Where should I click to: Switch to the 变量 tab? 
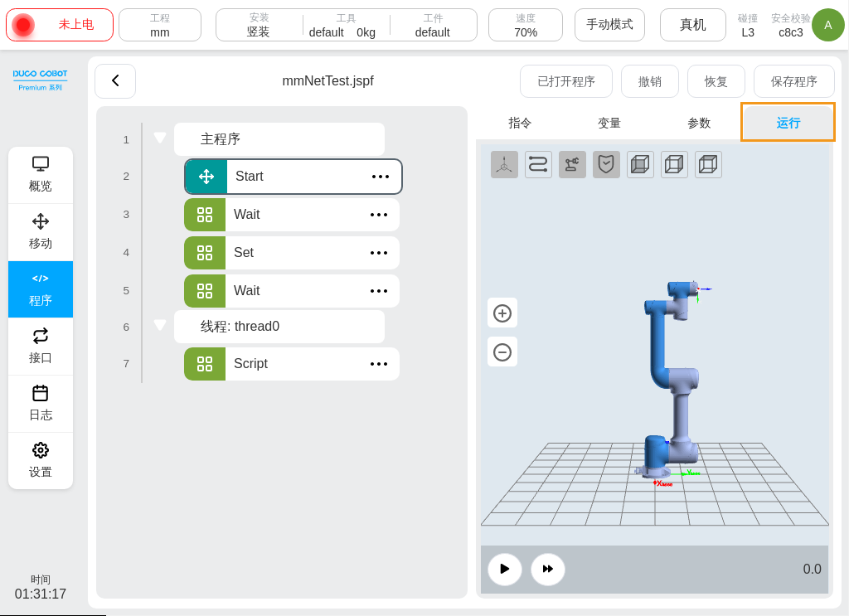609,123
